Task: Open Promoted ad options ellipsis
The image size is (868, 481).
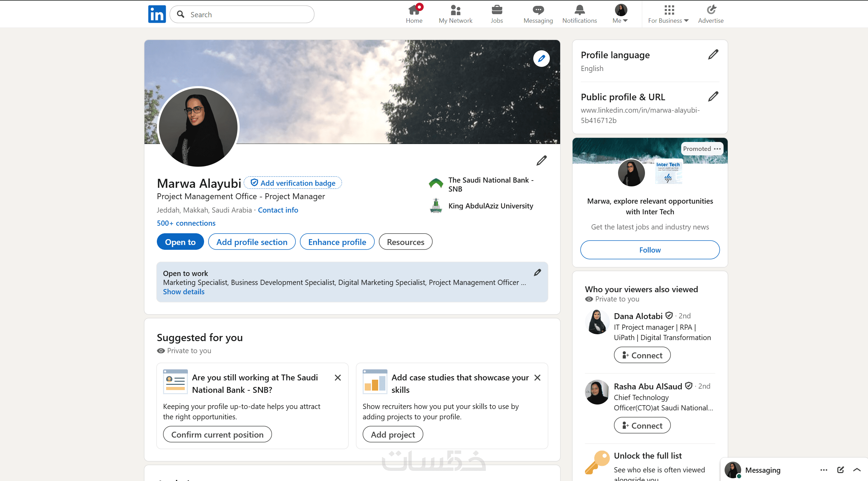Action: point(717,149)
